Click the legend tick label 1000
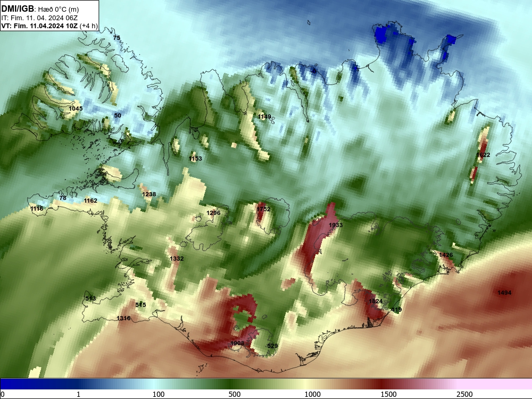The height and width of the screenshot is (399, 532). click(312, 394)
